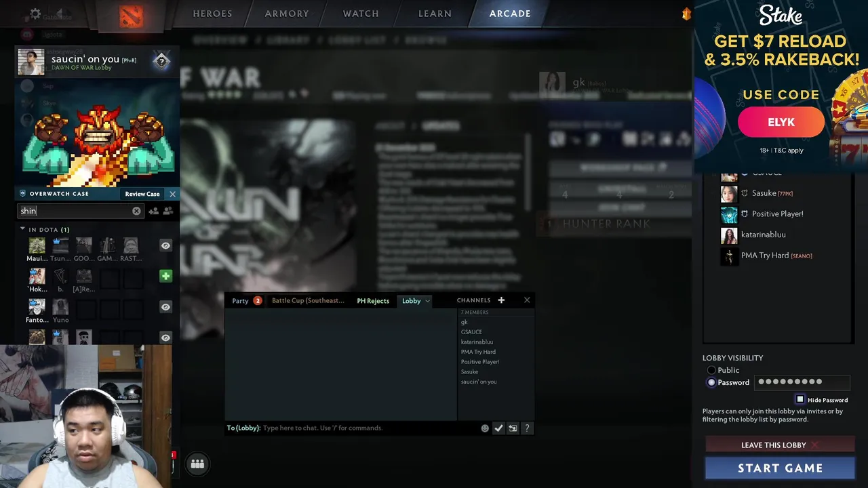Select gk in the chat members list
Screen dimensions: 868x488
pyautogui.click(x=465, y=322)
